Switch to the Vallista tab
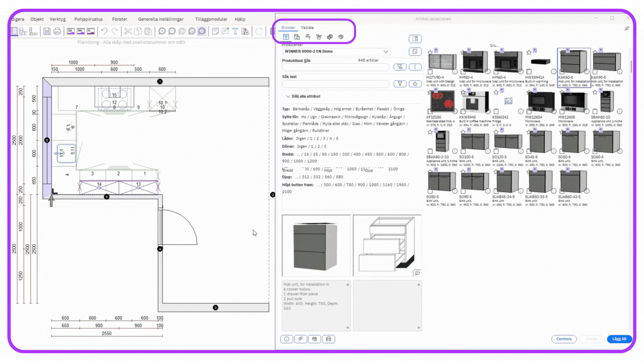This screenshot has width=644, height=362. point(307,27)
